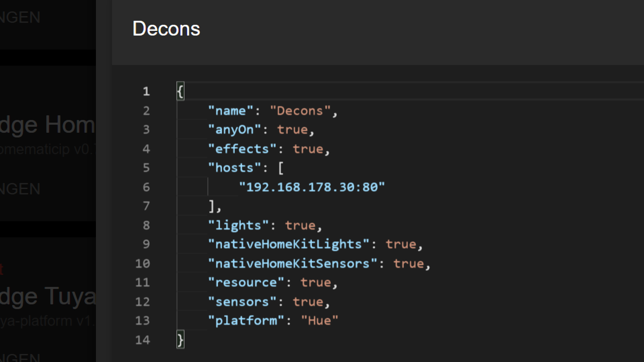Click the "Decons" name value string
644x362 pixels.
click(300, 111)
